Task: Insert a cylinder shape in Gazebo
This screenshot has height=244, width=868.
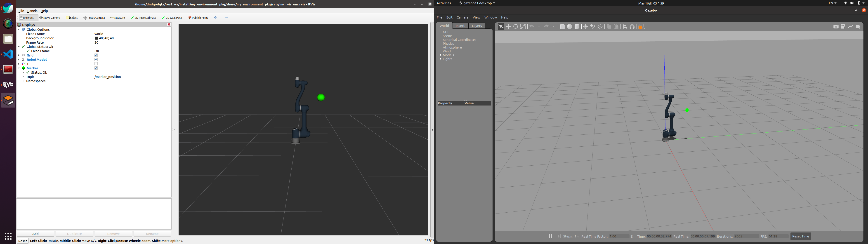Action: (x=577, y=27)
